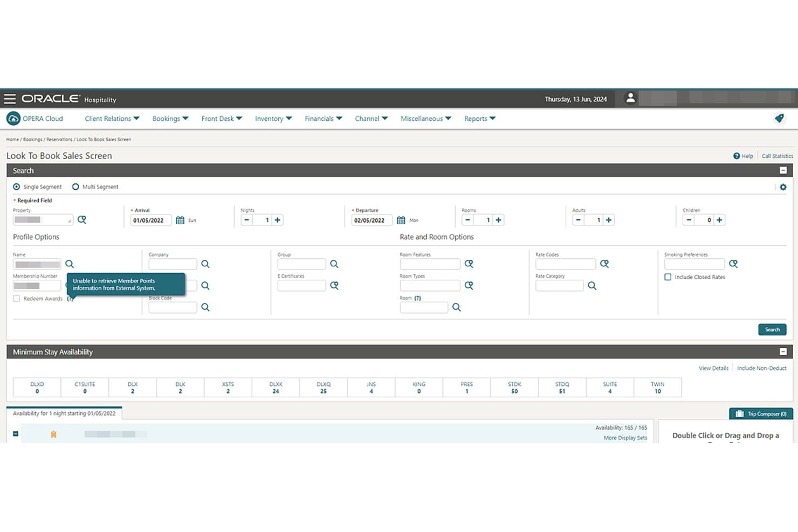Enable Include Closed Rates checkbox
Screen dimensions: 798x532
click(x=668, y=277)
